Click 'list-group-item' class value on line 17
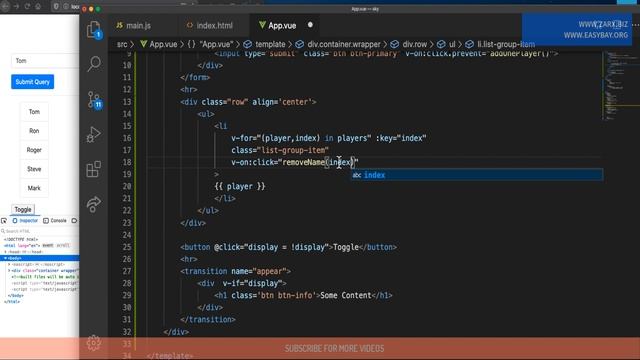This screenshot has height=360, width=640. [x=293, y=150]
